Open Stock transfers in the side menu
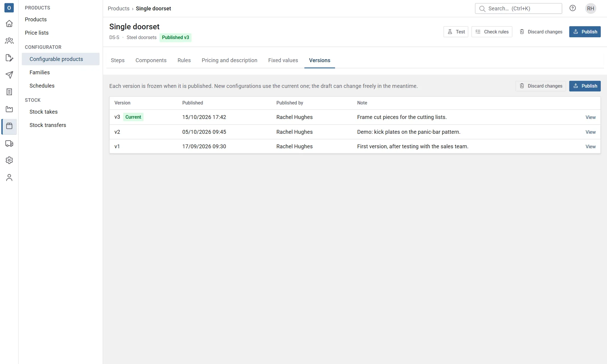607x364 pixels. click(60, 125)
